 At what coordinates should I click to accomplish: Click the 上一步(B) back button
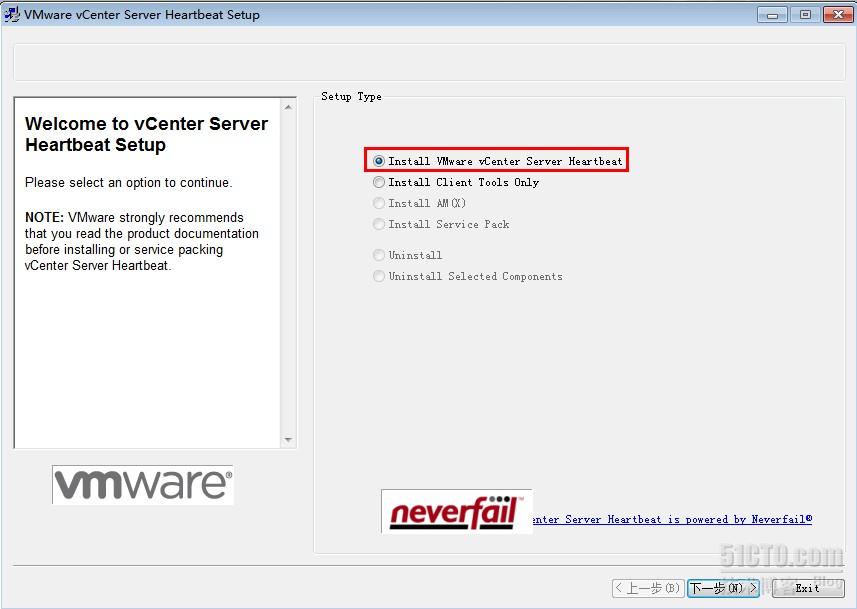tap(648, 588)
